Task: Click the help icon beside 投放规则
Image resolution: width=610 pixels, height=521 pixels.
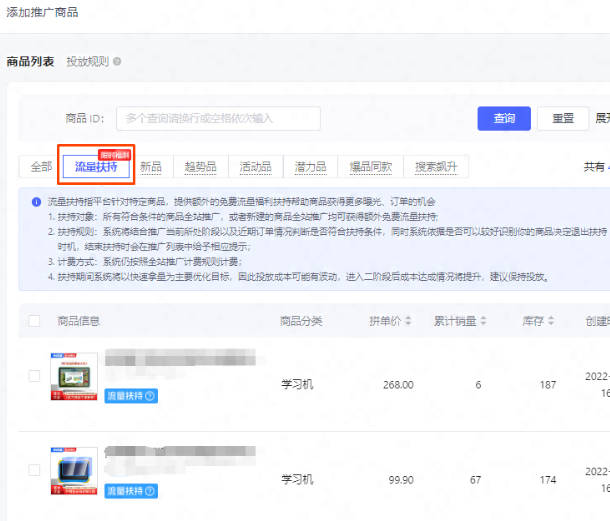Action: 117,61
